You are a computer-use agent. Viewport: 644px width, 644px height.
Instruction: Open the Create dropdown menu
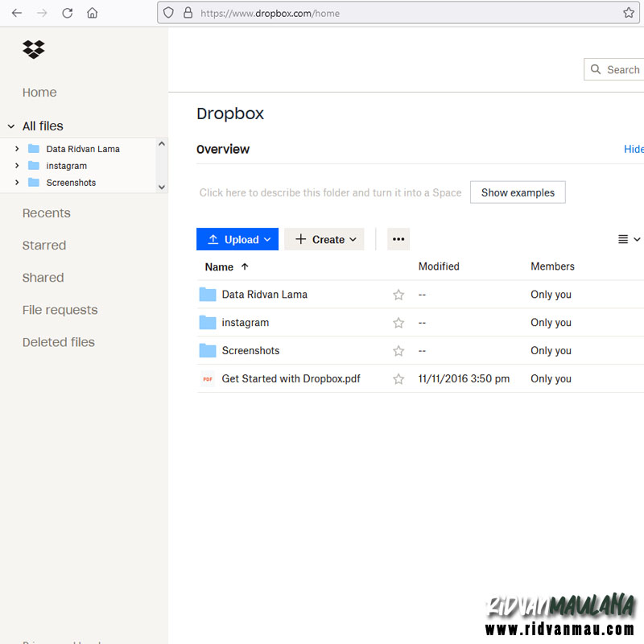tap(324, 239)
